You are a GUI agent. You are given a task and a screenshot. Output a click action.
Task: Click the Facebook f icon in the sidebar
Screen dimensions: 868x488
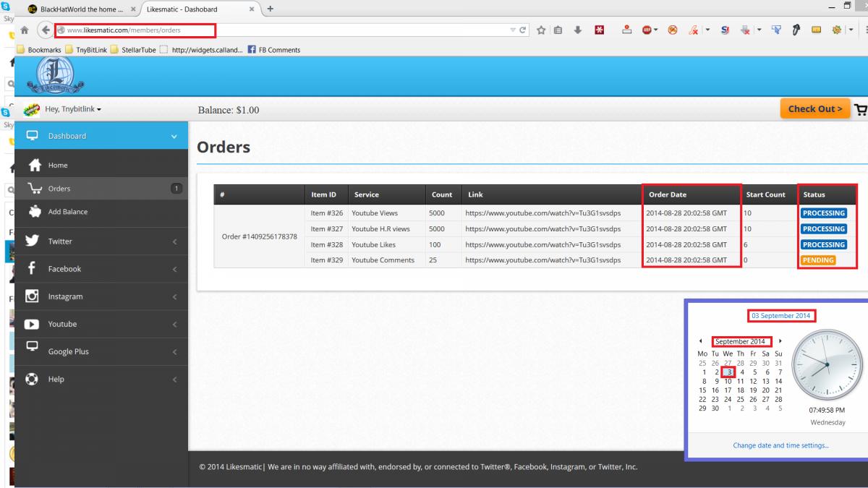[33, 268]
